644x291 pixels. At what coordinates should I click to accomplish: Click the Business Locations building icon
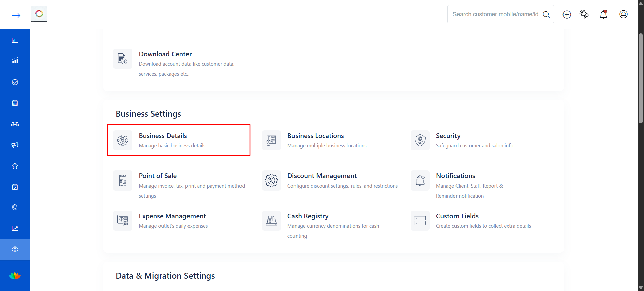pos(271,140)
